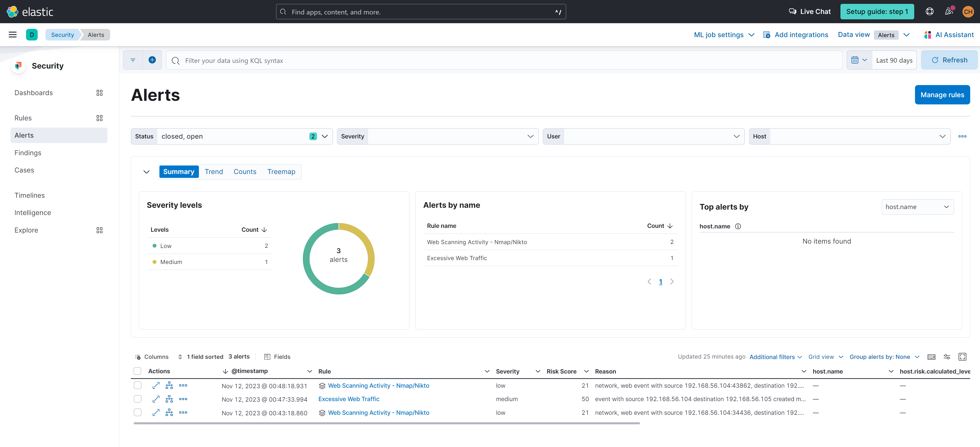
Task: Open the Severity filter dropdown
Action: tap(437, 136)
